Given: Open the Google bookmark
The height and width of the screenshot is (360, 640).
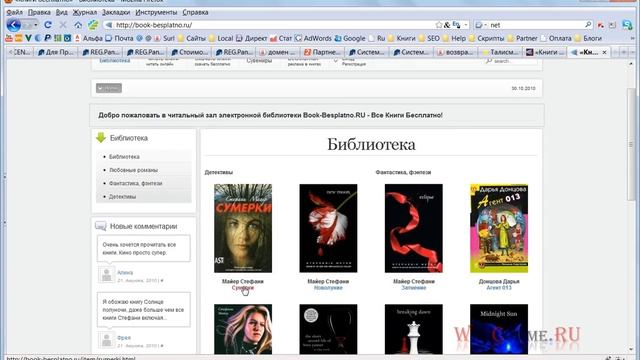Looking at the screenshot, I should (x=350, y=38).
